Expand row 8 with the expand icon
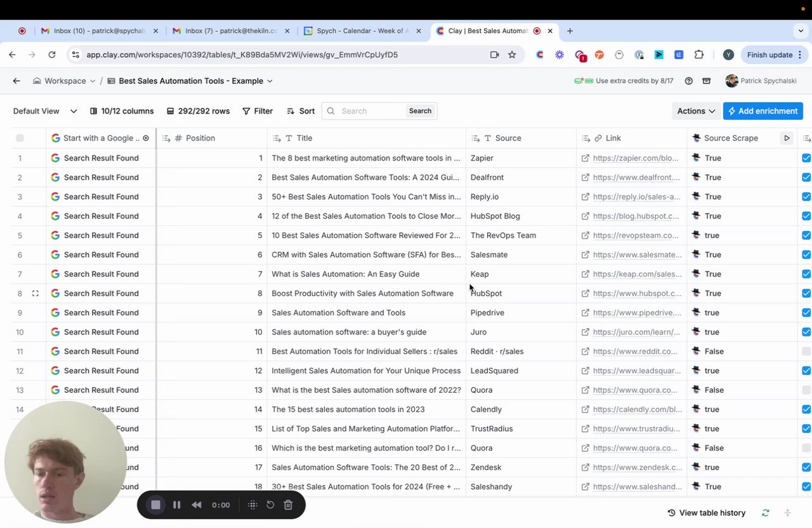Image resolution: width=812 pixels, height=528 pixels. (35, 293)
